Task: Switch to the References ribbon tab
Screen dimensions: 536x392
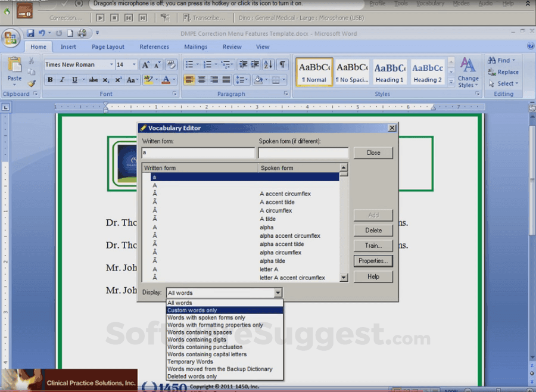Action: (x=154, y=46)
